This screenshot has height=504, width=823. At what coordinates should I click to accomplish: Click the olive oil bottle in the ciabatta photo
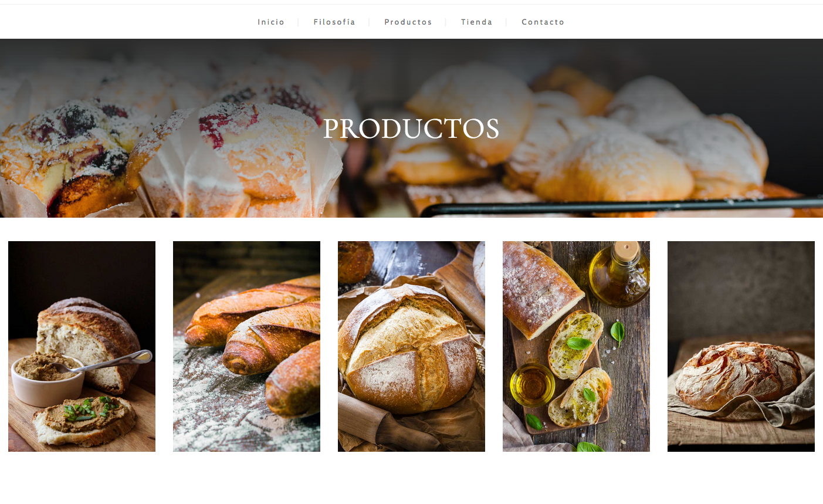click(x=619, y=275)
